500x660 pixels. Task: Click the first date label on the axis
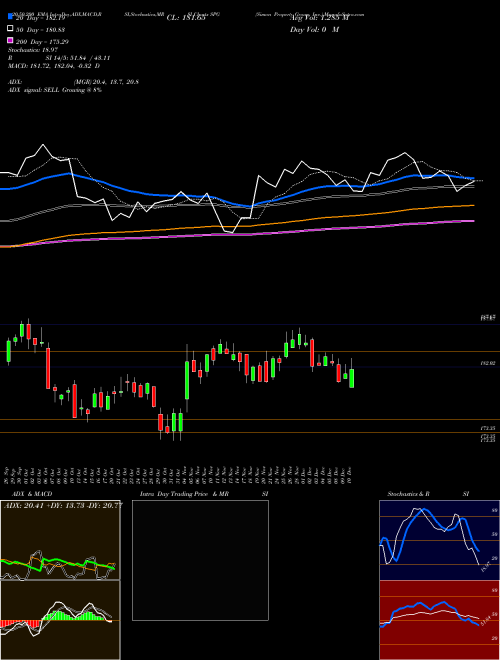(x=8, y=474)
